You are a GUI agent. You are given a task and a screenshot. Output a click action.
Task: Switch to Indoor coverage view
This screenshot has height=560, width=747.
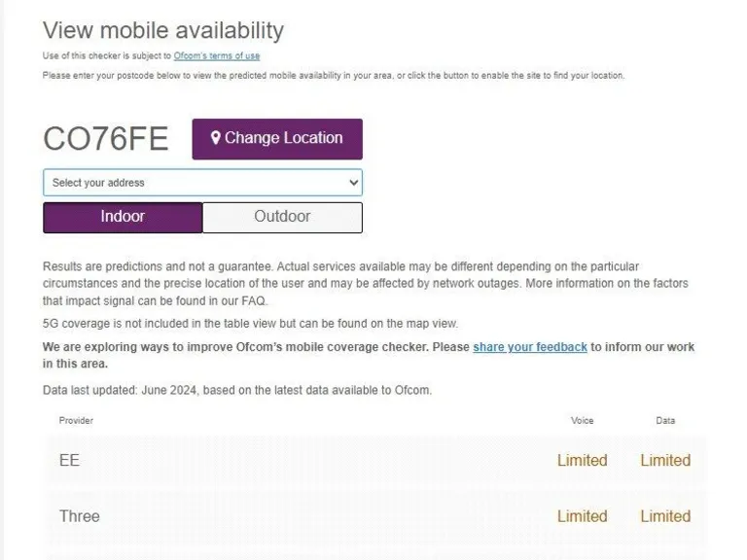point(123,217)
